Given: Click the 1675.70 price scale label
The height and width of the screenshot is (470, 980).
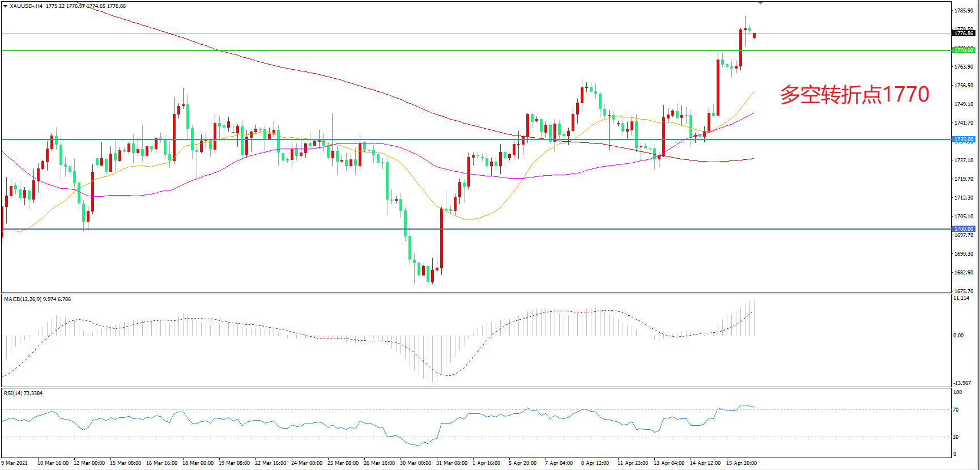Looking at the screenshot, I should coord(963,291).
